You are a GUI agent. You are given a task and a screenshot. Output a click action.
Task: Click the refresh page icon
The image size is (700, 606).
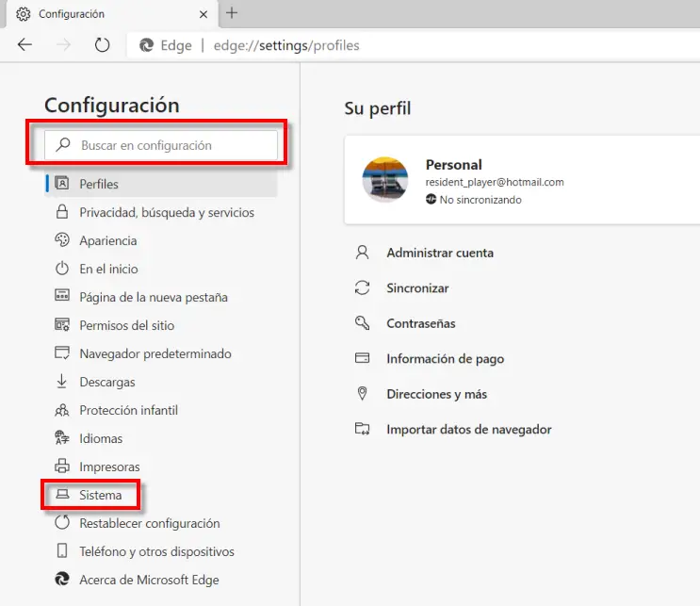click(103, 44)
